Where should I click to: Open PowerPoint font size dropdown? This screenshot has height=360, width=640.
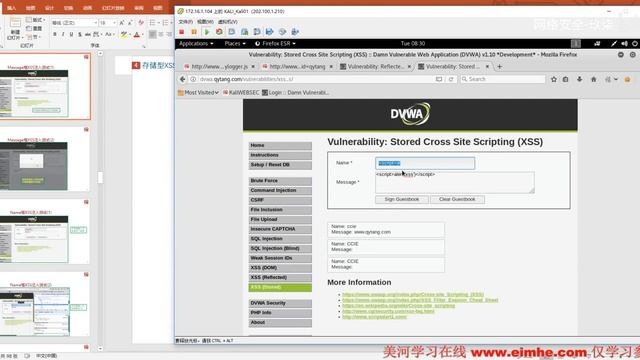(114, 23)
